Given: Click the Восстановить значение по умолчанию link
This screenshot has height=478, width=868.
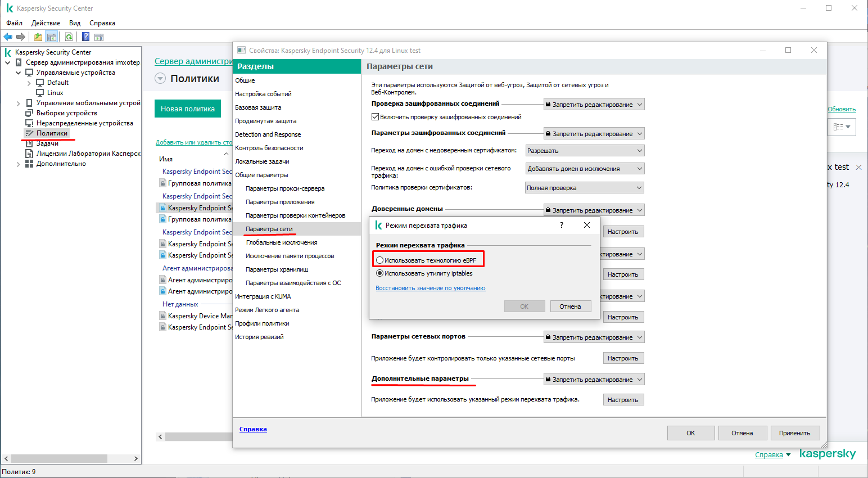Looking at the screenshot, I should (431, 288).
